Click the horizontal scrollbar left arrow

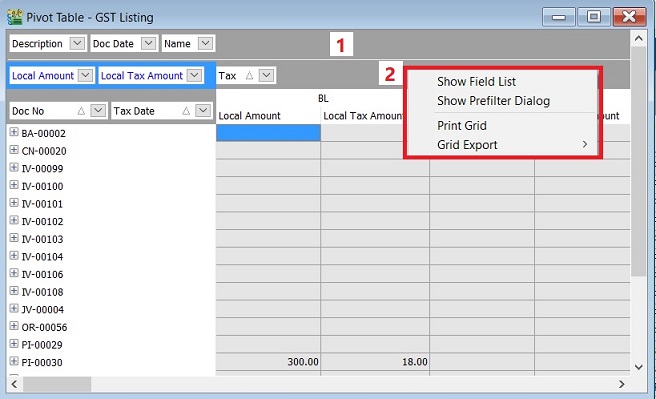pyautogui.click(x=14, y=384)
